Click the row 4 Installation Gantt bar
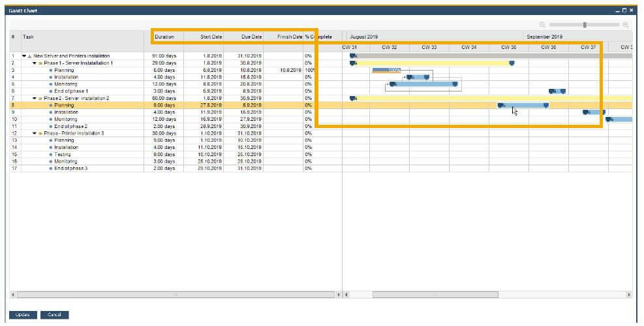The height and width of the screenshot is (326, 644). point(418,77)
